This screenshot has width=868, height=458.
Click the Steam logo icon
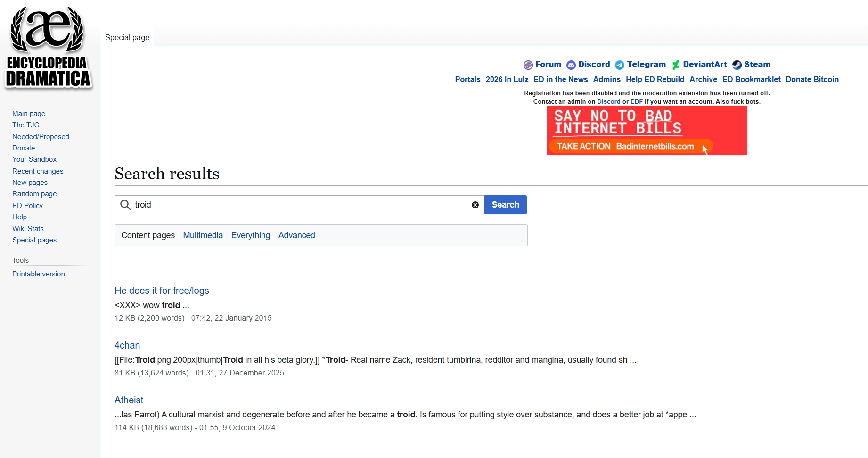pyautogui.click(x=737, y=65)
